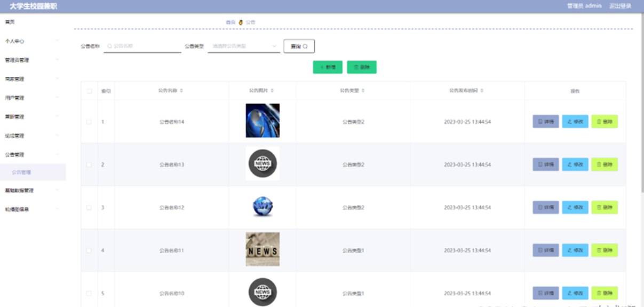Collapse the parent 公告管理 section arrow
Screen dimensions: 644x307
pyautogui.click(x=57, y=154)
